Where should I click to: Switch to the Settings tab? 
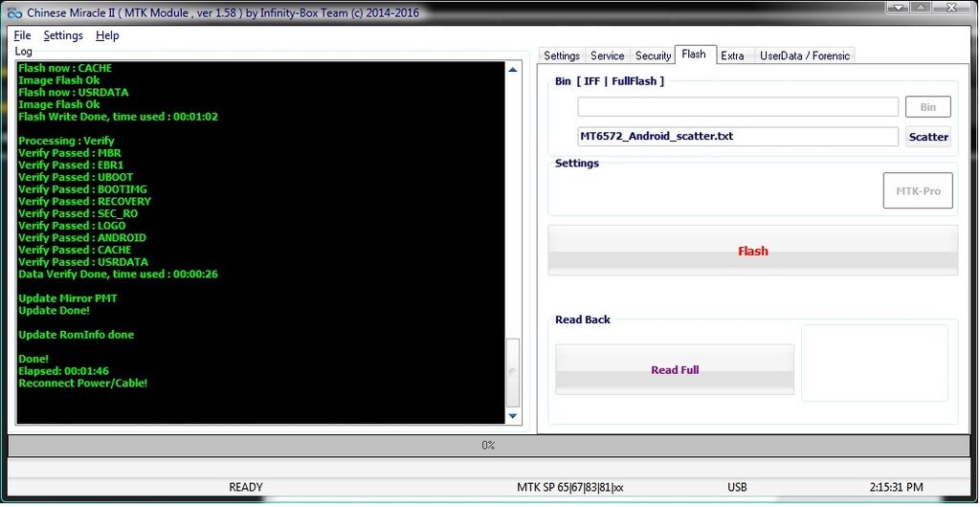click(562, 55)
